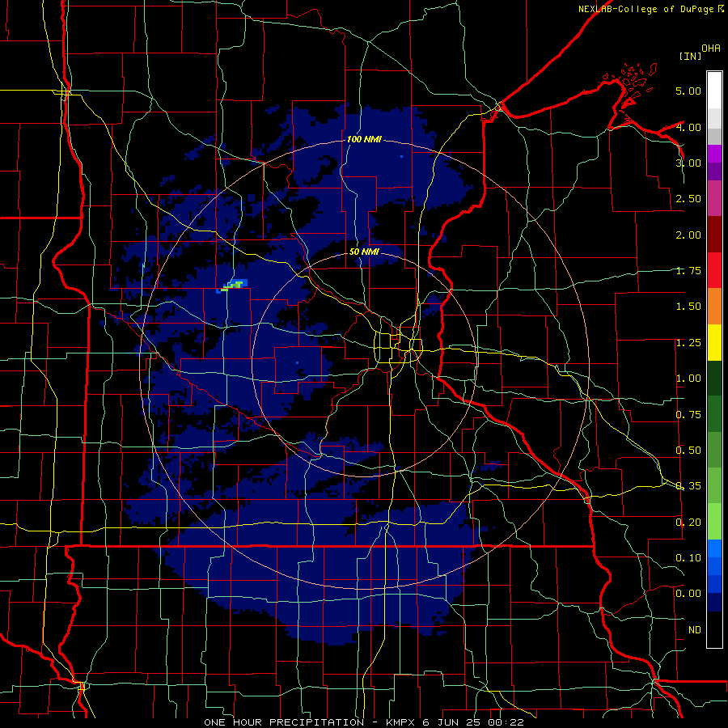The height and width of the screenshot is (728, 728).
Task: Click the 4.00 scale value
Action: [688, 127]
